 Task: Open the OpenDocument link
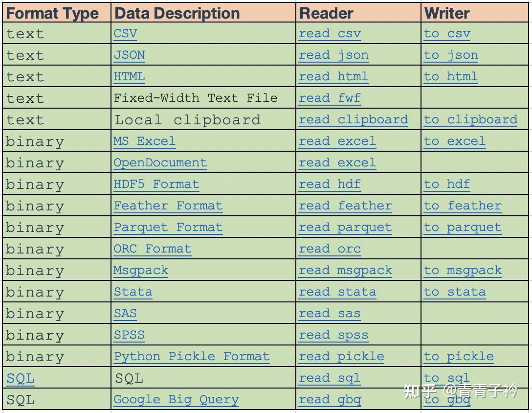[160, 163]
